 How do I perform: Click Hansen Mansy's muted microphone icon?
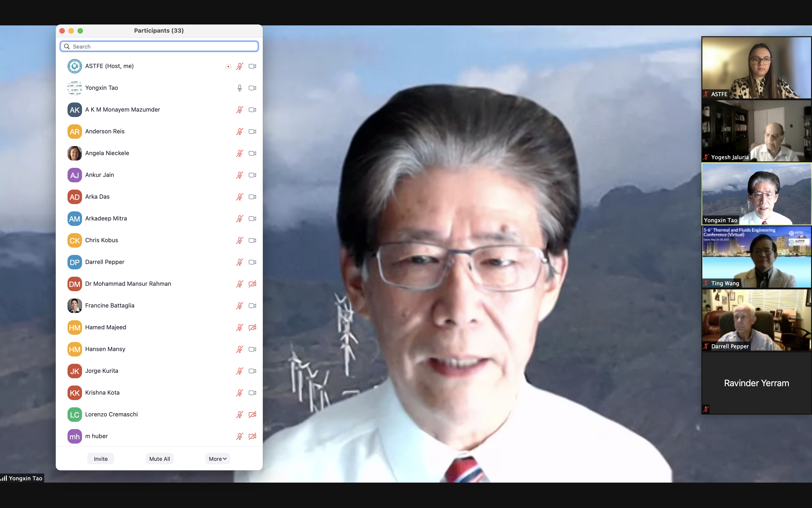pos(239,349)
